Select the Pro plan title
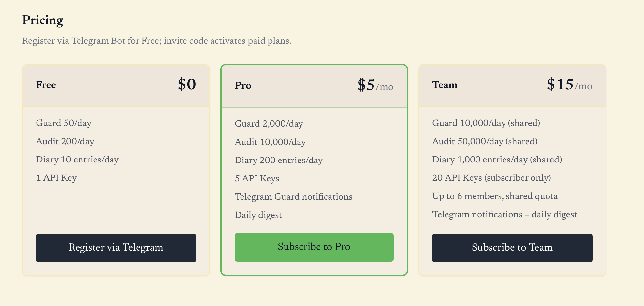 243,85
